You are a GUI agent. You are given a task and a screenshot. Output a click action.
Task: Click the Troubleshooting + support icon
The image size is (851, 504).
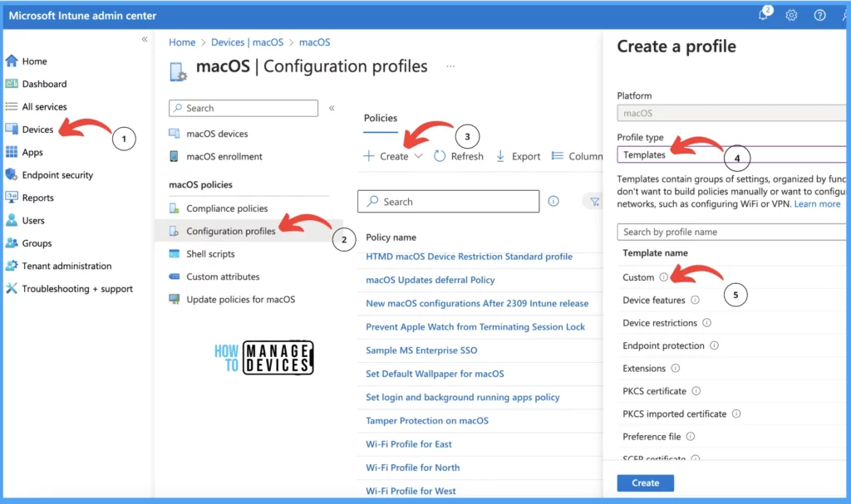pos(12,289)
